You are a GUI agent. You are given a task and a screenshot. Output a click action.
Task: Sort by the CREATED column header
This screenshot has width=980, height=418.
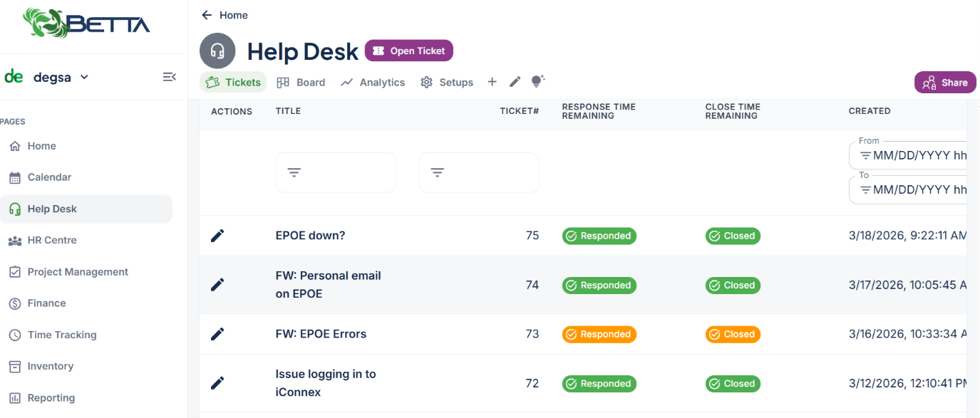pyautogui.click(x=870, y=111)
